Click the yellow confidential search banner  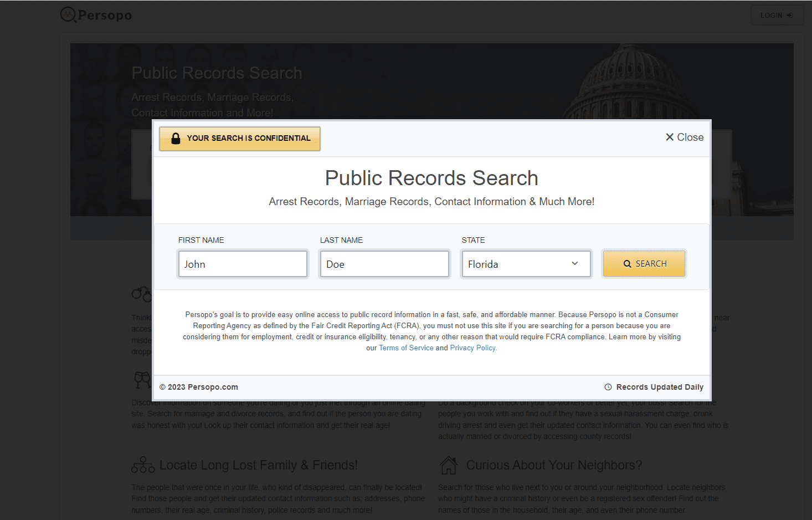coord(239,138)
